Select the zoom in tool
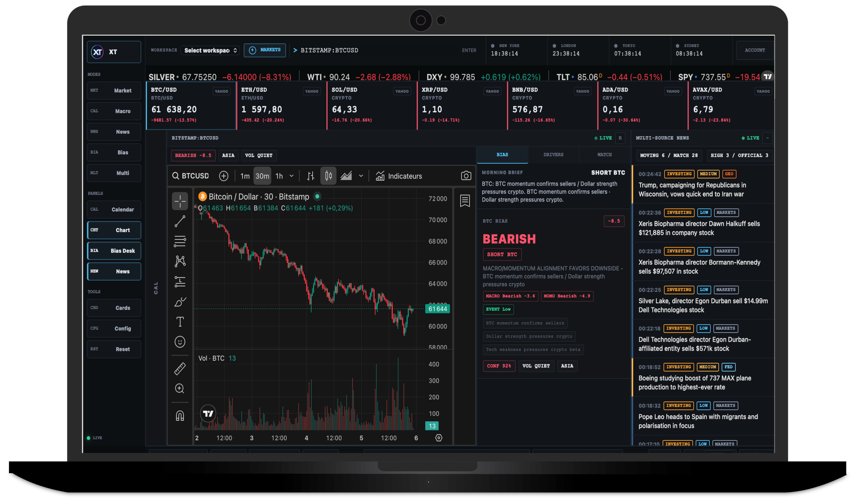857x504 pixels. [180, 389]
